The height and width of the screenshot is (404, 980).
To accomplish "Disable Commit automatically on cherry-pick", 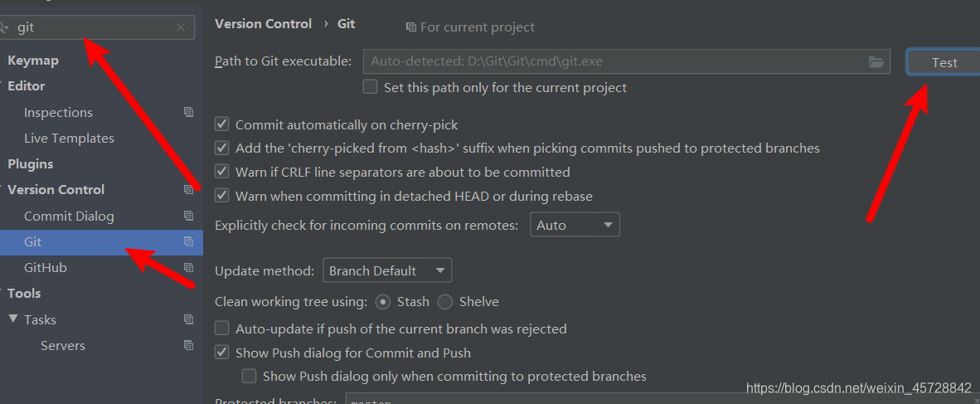I will click(221, 124).
